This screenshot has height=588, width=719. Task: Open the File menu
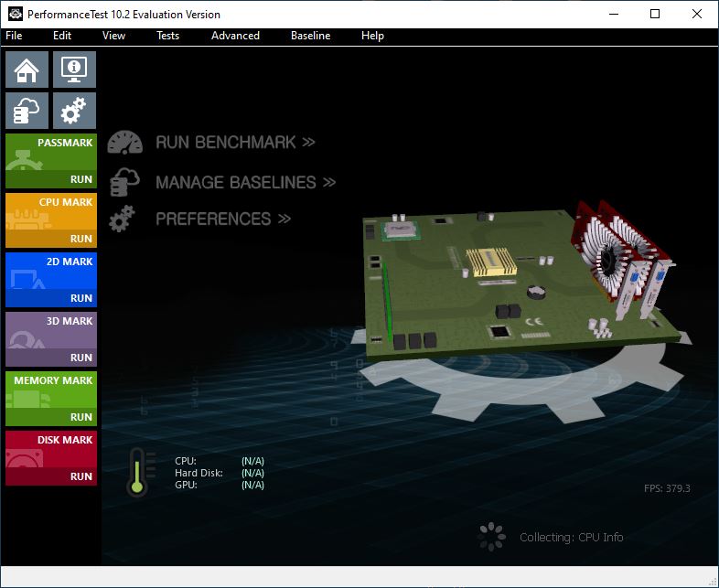(x=14, y=36)
